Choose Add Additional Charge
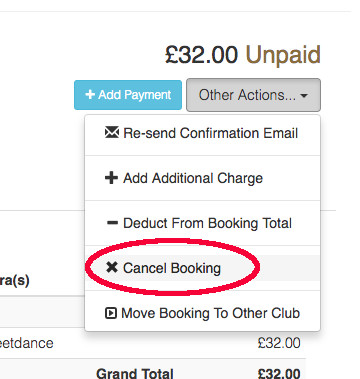360x379 pixels. click(202, 178)
